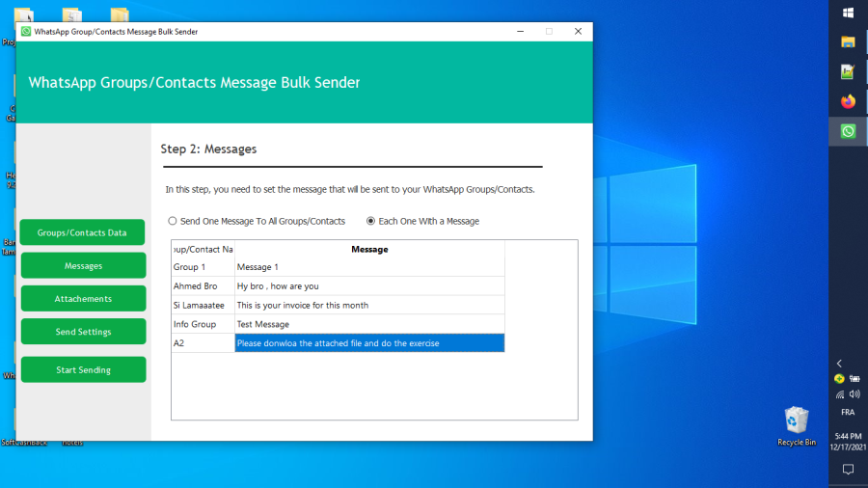Viewport: 868px width, 488px height.
Task: Open the Messages step
Action: (x=83, y=265)
